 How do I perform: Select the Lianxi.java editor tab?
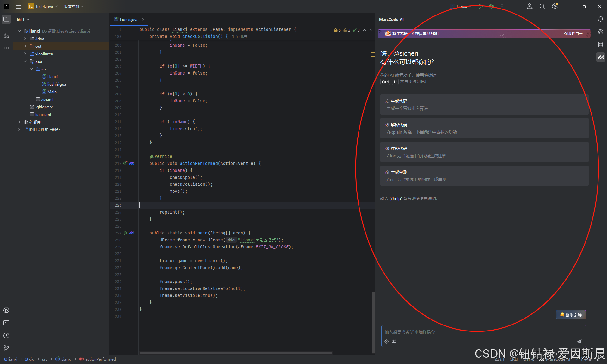[x=129, y=19]
